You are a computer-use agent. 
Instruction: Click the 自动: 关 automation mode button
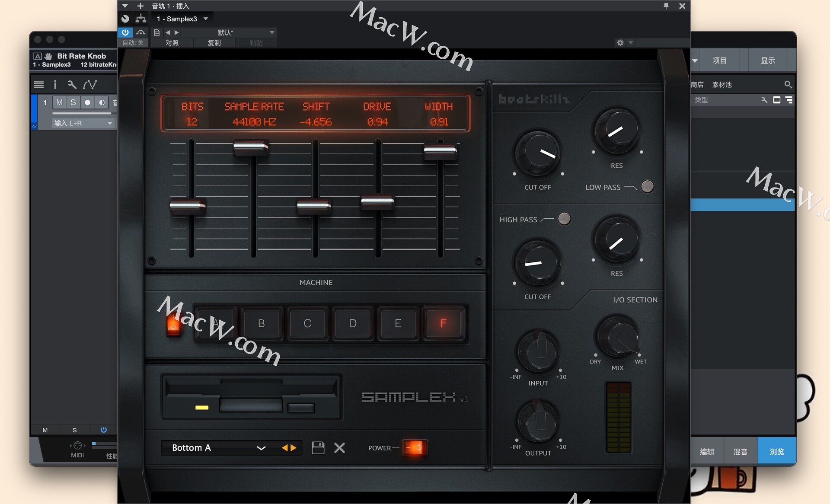(x=133, y=43)
